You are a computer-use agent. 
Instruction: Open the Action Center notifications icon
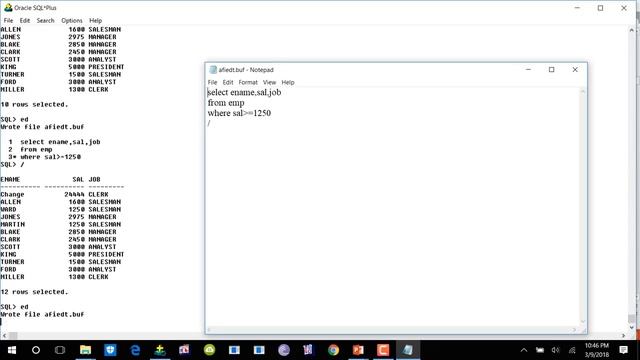(623, 350)
